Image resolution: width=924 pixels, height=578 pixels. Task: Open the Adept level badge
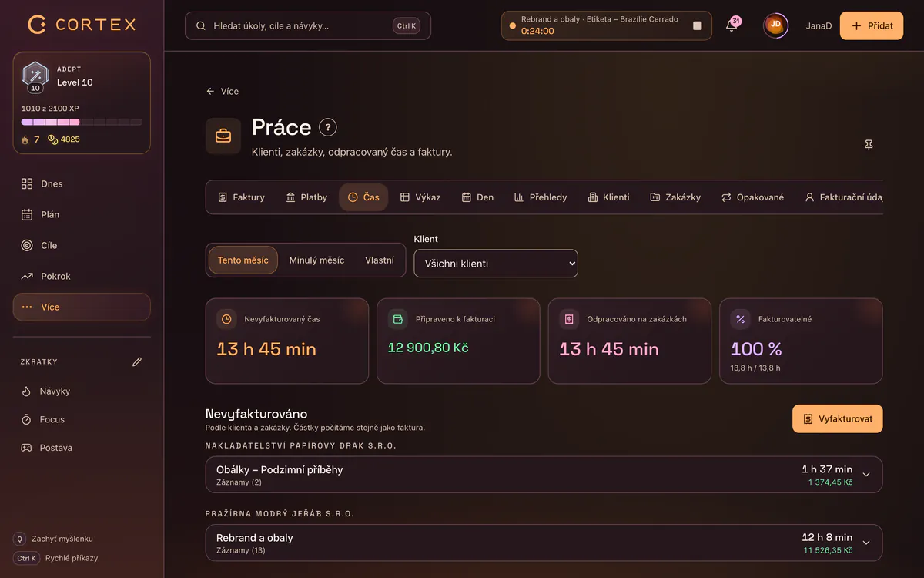(35, 76)
